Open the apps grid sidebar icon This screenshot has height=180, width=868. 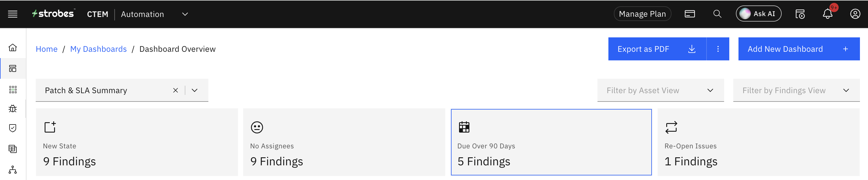coord(12,89)
